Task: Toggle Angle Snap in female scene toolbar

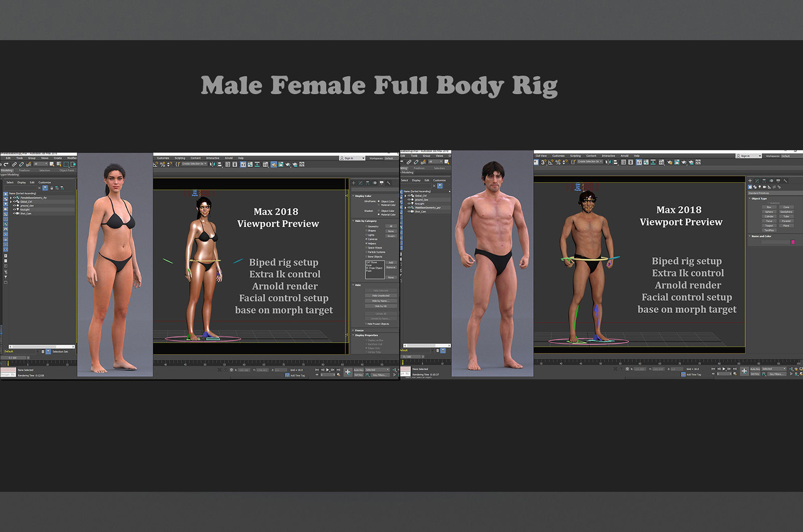Action: 156,164
